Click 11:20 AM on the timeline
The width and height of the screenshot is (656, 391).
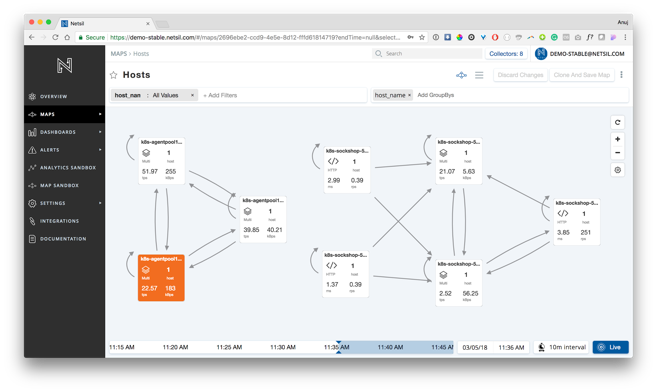pos(175,347)
